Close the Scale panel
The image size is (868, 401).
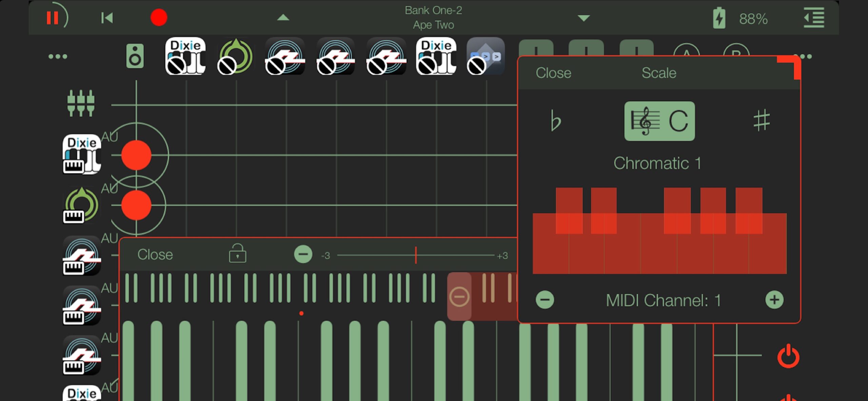click(553, 73)
